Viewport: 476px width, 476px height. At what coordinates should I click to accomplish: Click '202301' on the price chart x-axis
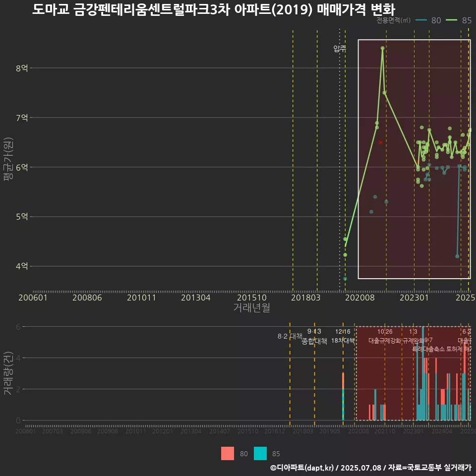(414, 297)
